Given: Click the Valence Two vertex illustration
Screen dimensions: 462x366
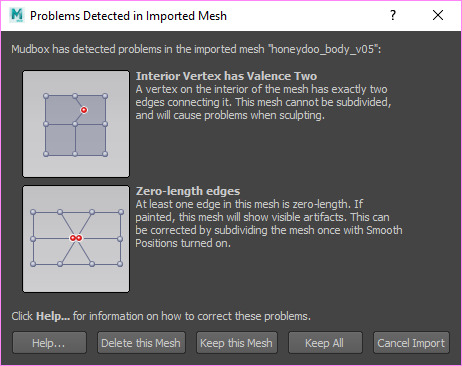Looking at the screenshot, I should (x=76, y=124).
